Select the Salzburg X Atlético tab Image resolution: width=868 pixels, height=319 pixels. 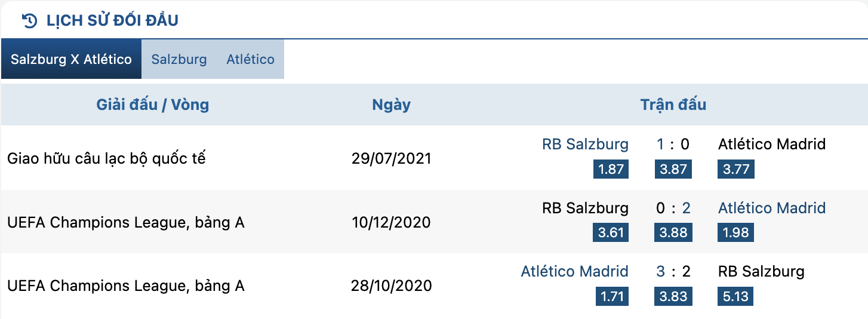[x=71, y=59]
